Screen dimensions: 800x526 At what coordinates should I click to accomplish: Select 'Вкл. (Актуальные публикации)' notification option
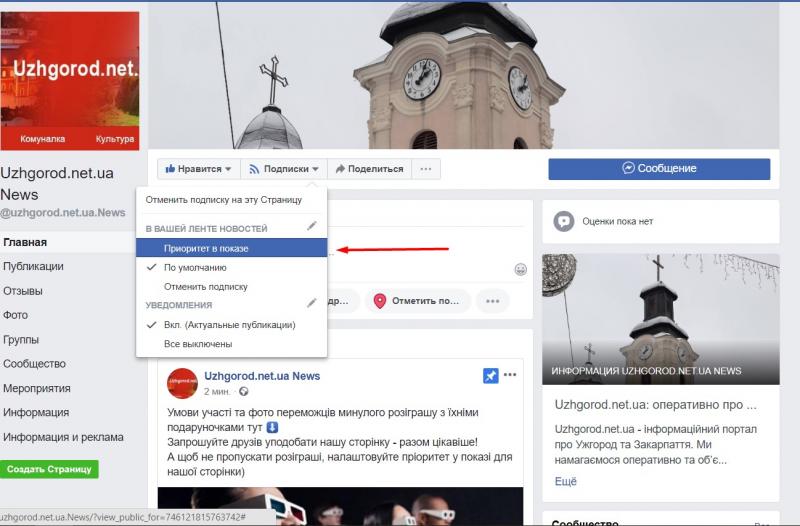(229, 324)
